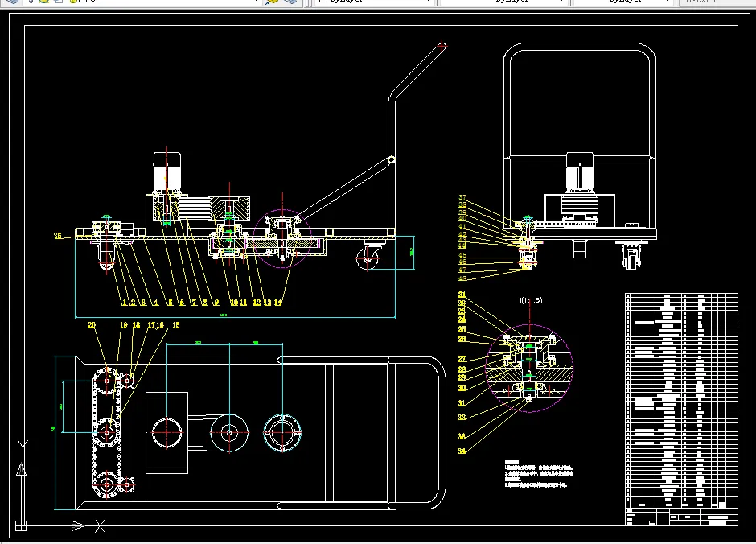The width and height of the screenshot is (756, 544).
Task: Click the handle pivot circle joining brace
Action: click(392, 159)
